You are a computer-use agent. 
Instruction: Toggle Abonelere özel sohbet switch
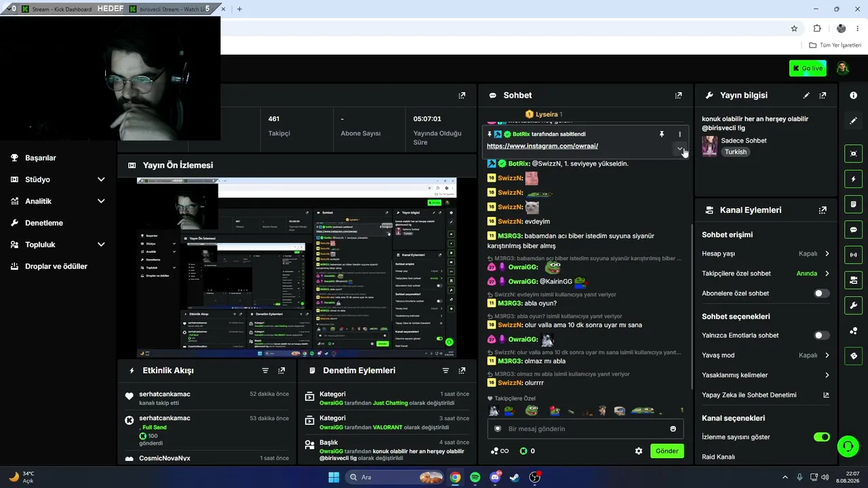tap(821, 293)
